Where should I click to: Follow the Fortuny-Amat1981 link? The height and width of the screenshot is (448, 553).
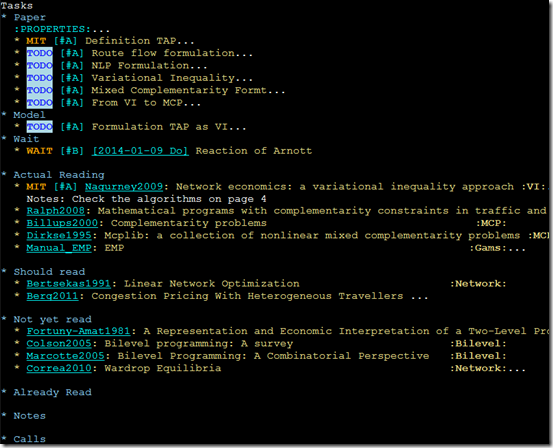[x=79, y=331]
